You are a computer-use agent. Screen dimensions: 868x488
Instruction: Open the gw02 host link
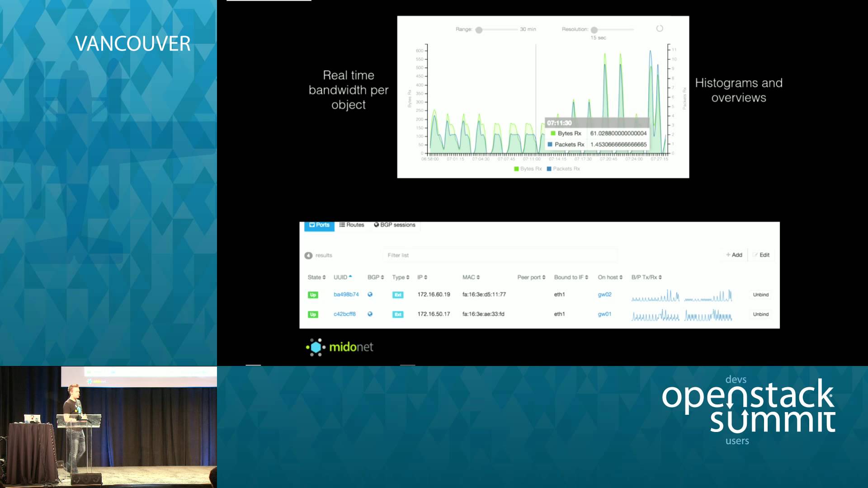(604, 294)
